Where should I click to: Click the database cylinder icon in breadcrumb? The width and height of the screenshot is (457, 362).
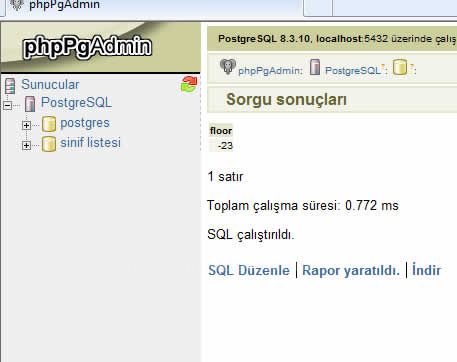400,67
